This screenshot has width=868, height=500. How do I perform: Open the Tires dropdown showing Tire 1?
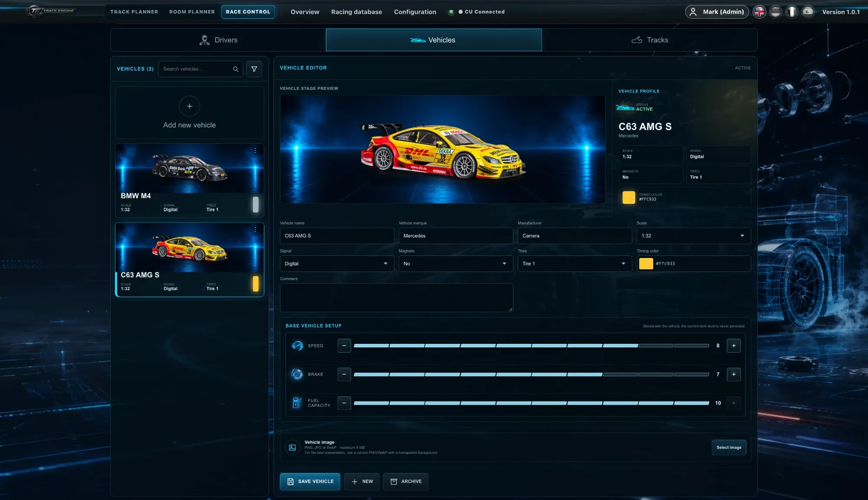click(x=575, y=264)
